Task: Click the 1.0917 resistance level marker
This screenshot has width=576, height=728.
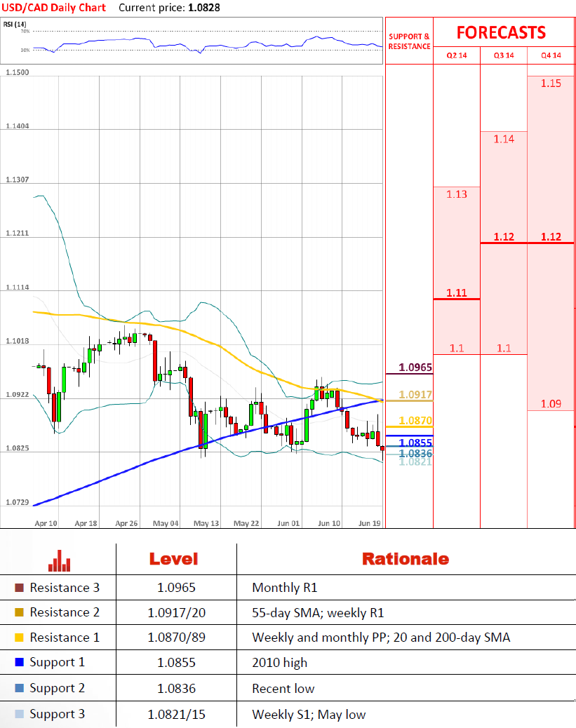Action: (x=415, y=394)
